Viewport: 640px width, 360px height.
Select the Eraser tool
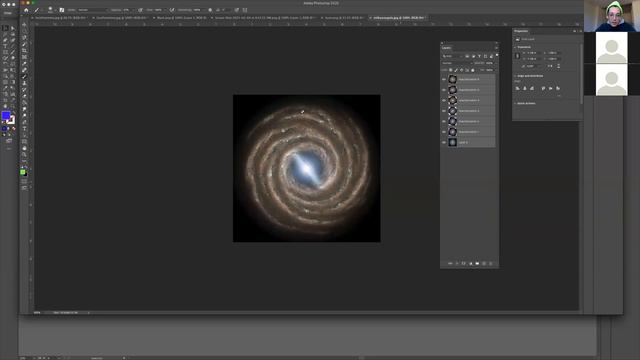pos(24,96)
